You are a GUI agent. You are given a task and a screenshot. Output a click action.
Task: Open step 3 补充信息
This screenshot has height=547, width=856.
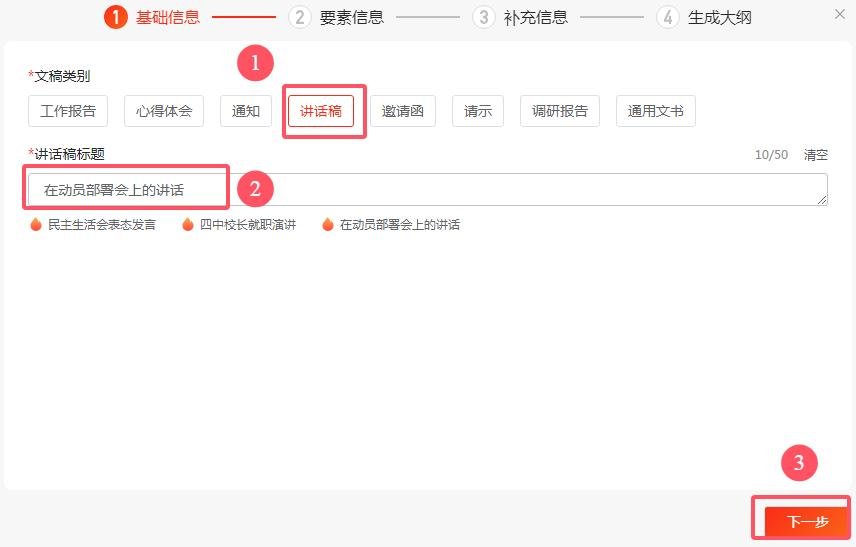(x=520, y=17)
